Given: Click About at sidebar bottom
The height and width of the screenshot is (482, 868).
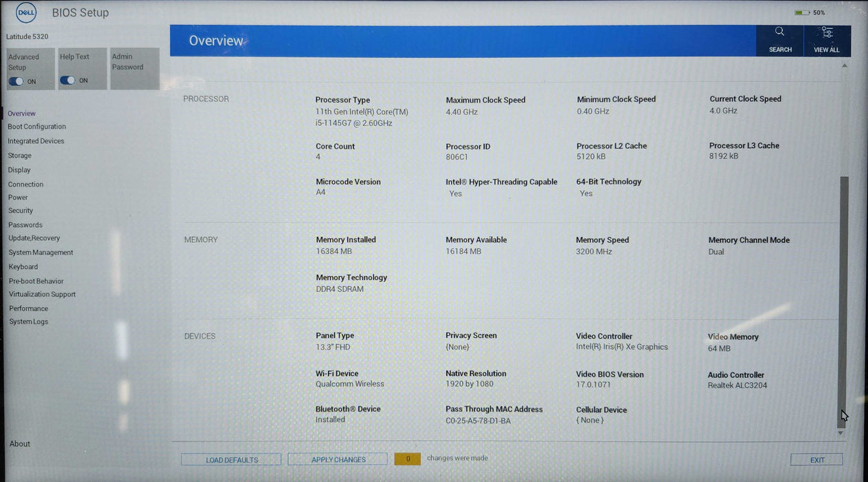Looking at the screenshot, I should point(20,444).
